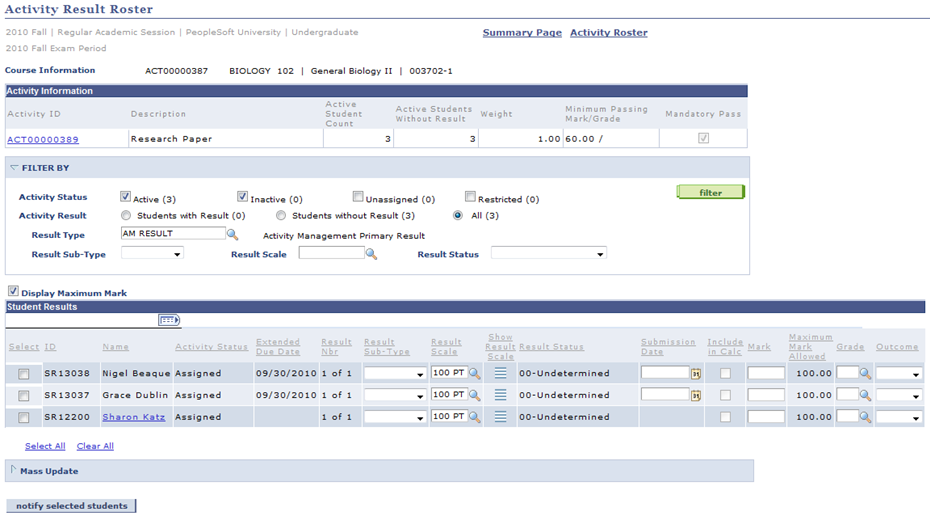Select Students with Result radio button
This screenshot has width=930, height=515.
click(126, 215)
